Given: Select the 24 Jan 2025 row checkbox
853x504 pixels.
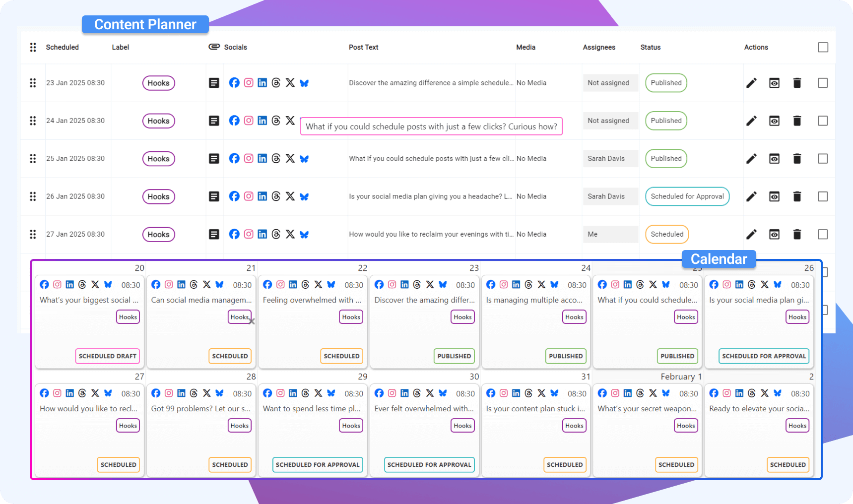Looking at the screenshot, I should click(823, 121).
